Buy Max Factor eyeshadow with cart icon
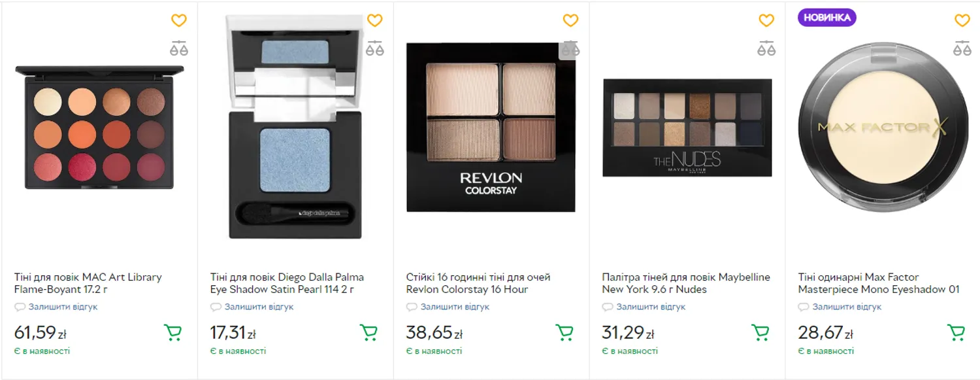The height and width of the screenshot is (380, 980). coord(956,333)
